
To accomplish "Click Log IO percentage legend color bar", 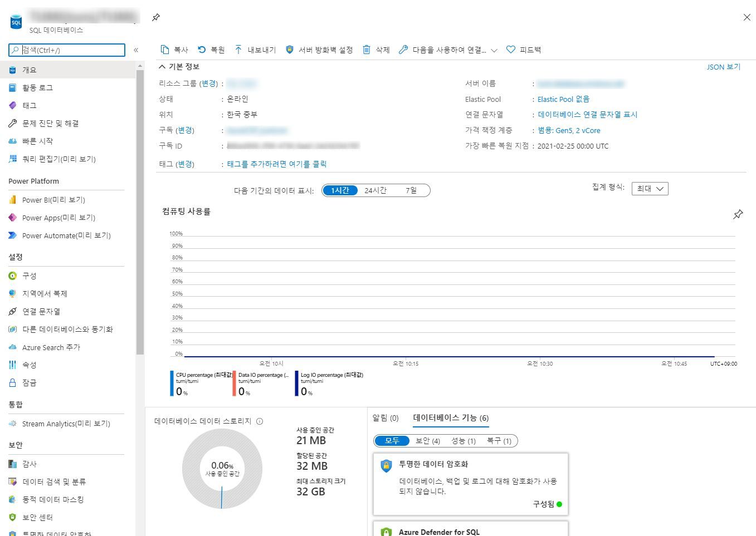I will pos(296,383).
